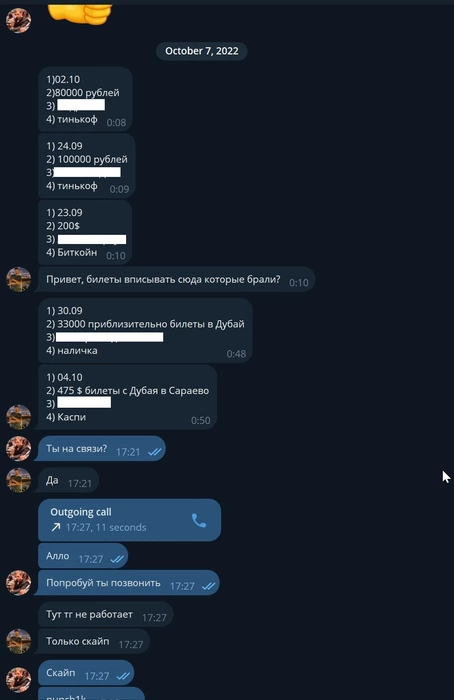Click the Outgoing call message bubble
454x700 pixels.
point(129,520)
